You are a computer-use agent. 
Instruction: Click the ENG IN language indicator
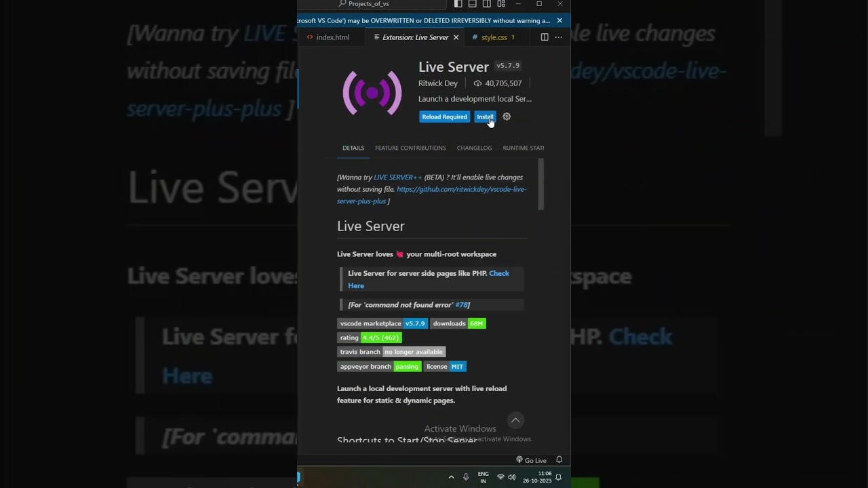point(483,477)
